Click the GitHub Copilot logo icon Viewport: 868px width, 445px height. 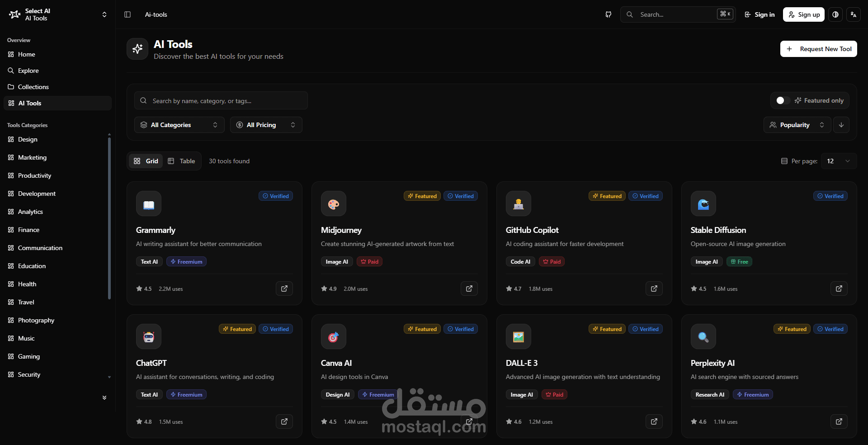tap(519, 204)
